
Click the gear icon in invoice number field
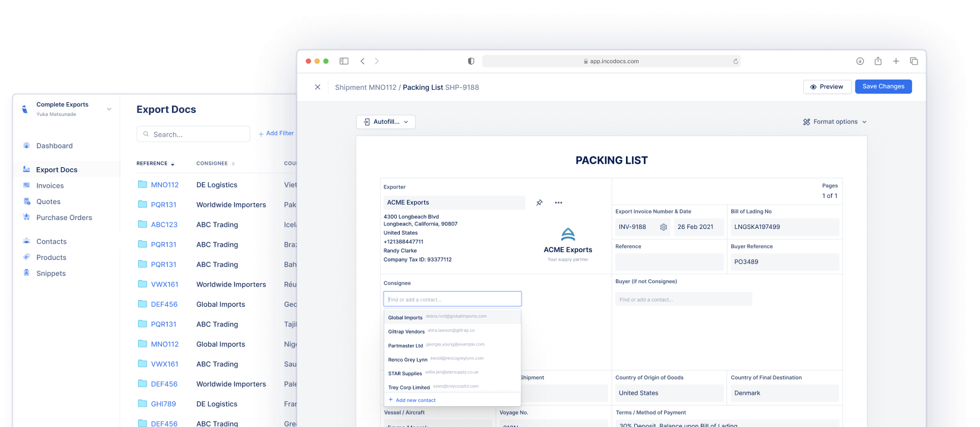click(x=663, y=227)
